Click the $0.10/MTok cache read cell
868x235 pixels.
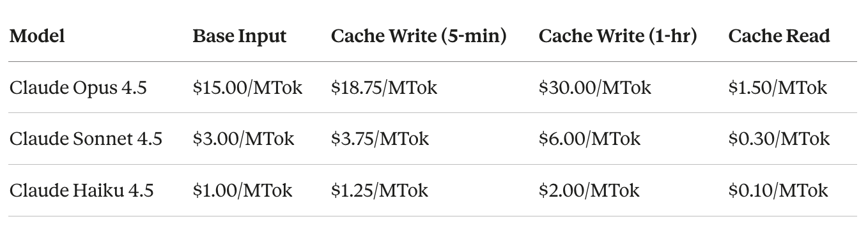pos(779,190)
